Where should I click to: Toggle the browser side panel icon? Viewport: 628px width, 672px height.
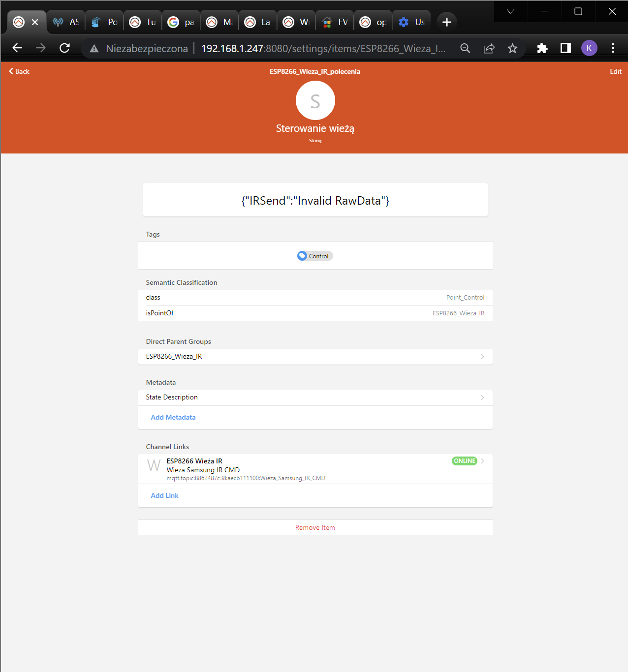tap(565, 48)
